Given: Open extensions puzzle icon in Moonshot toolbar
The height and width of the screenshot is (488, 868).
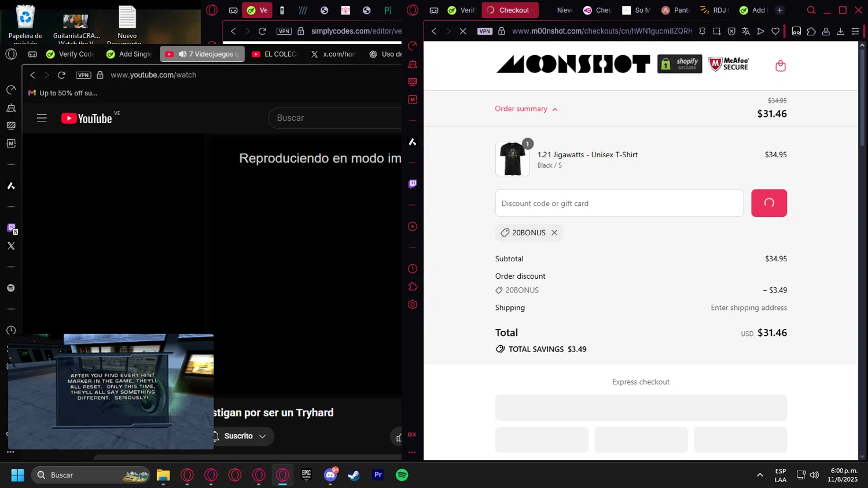Looking at the screenshot, I should [811, 31].
